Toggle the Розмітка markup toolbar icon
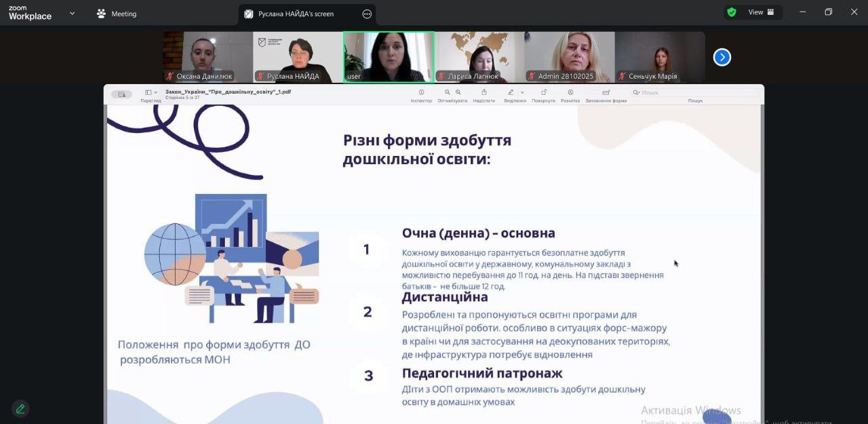868x424 pixels. coord(570,92)
